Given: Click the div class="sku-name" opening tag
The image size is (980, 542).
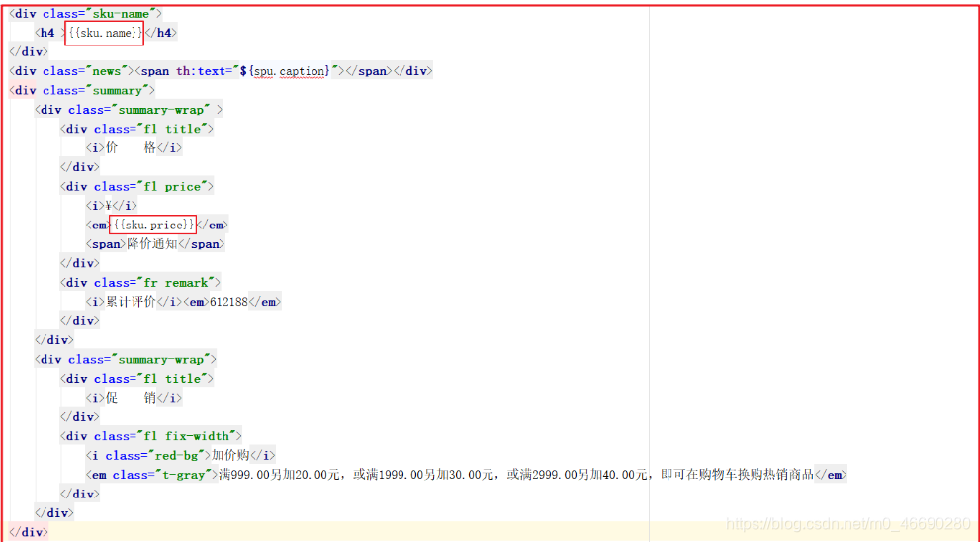Looking at the screenshot, I should click(86, 13).
